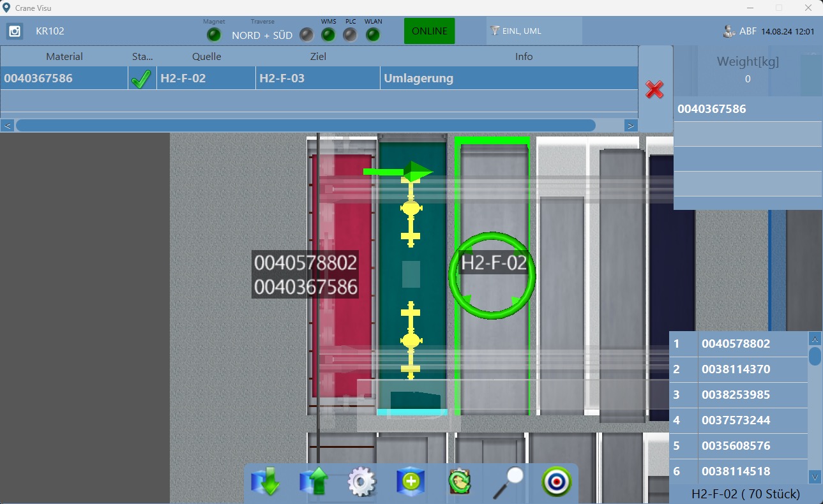This screenshot has height=504, width=823.
Task: Click the green ONLINE button
Action: click(x=428, y=30)
